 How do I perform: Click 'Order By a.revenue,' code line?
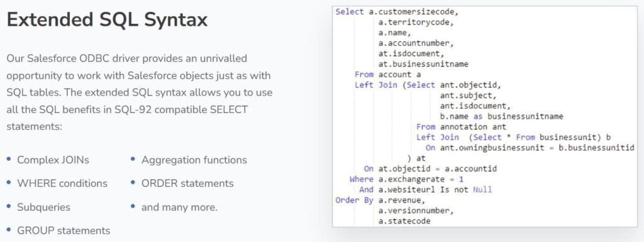380,200
